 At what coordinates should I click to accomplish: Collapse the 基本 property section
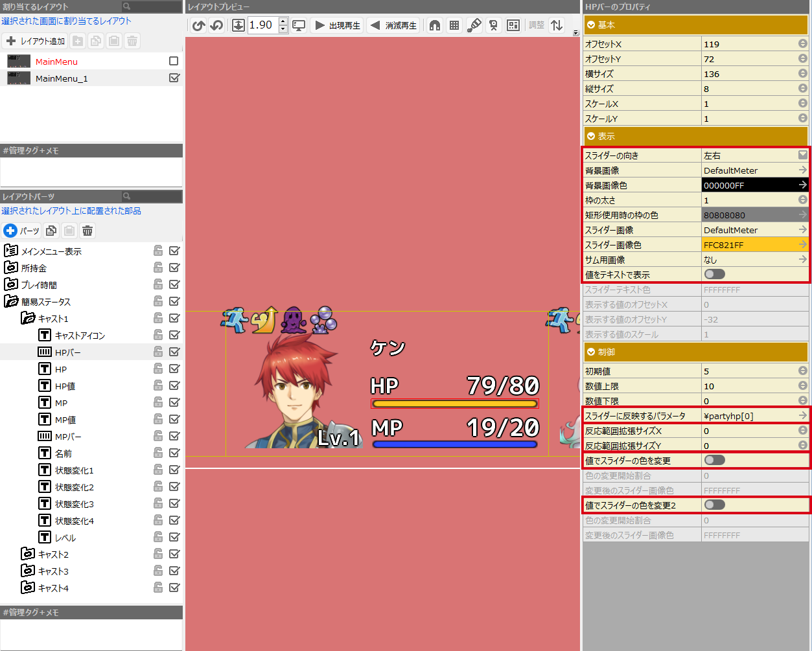[x=591, y=25]
